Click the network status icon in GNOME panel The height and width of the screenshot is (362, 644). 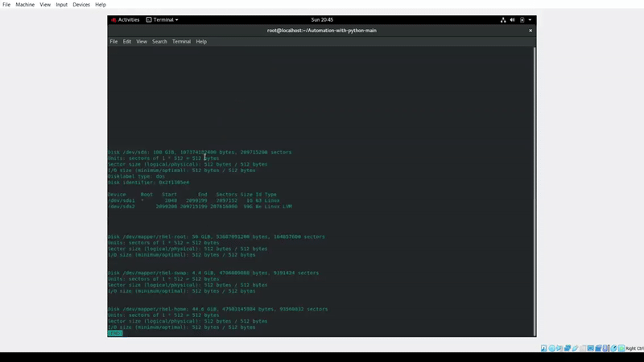(x=503, y=19)
